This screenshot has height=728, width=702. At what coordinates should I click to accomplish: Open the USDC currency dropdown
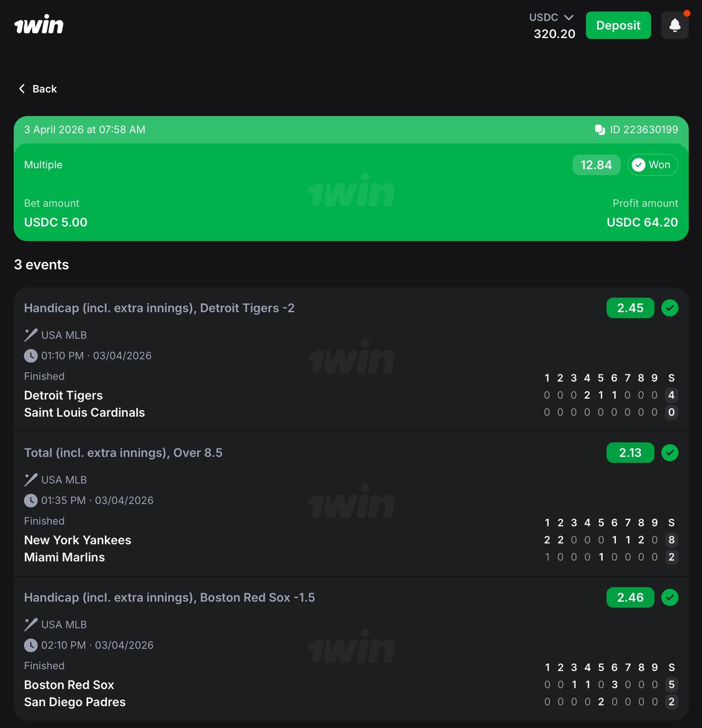[551, 18]
